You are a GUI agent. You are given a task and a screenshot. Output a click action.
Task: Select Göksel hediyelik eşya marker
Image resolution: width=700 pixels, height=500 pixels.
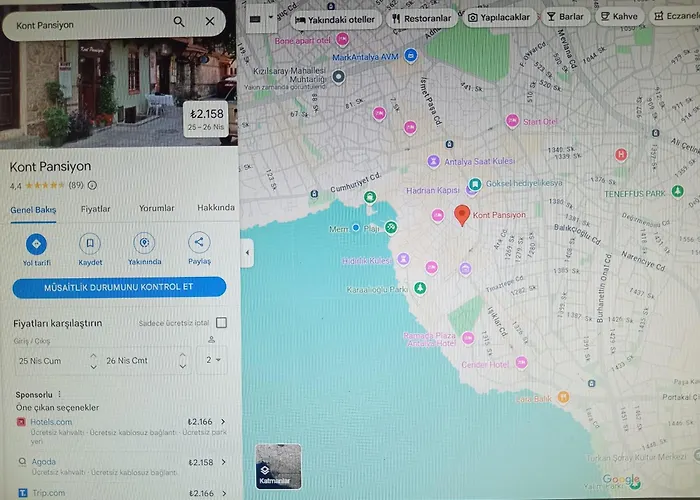point(475,183)
